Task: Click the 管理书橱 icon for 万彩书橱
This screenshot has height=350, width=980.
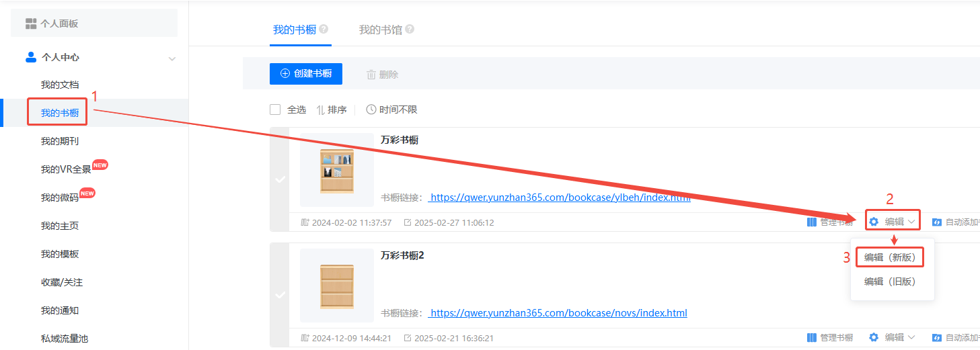Action: (x=811, y=222)
